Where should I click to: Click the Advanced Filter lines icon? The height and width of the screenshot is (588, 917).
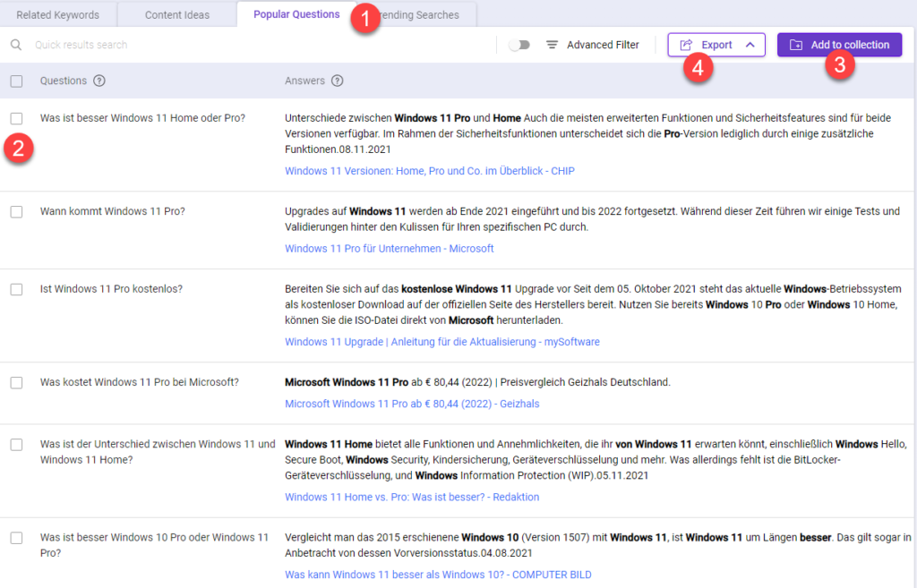(552, 45)
